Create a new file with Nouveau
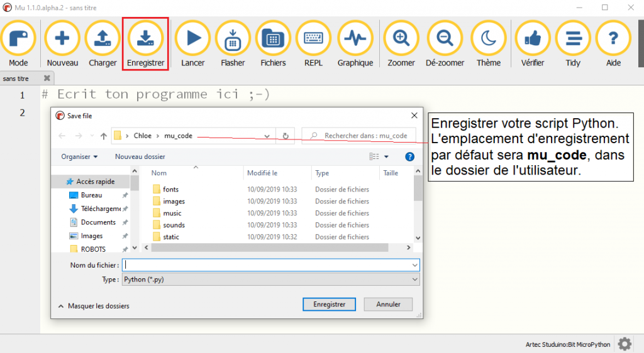 [62, 39]
